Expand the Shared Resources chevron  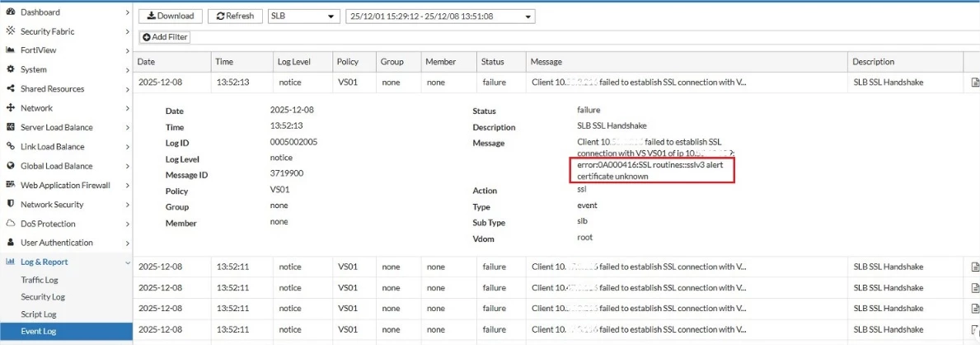pos(127,89)
